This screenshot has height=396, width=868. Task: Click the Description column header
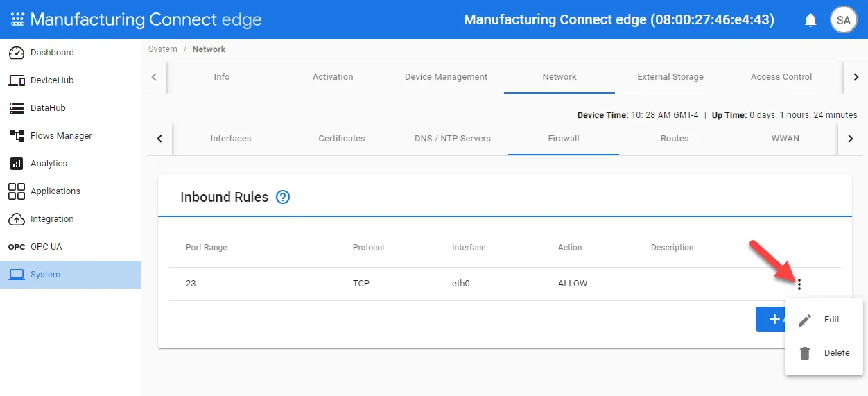(672, 248)
